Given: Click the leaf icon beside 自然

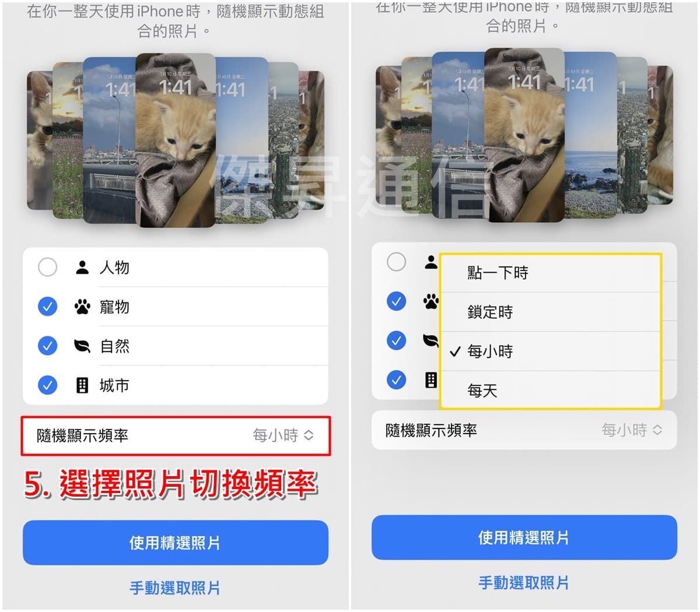Looking at the screenshot, I should [x=82, y=346].
